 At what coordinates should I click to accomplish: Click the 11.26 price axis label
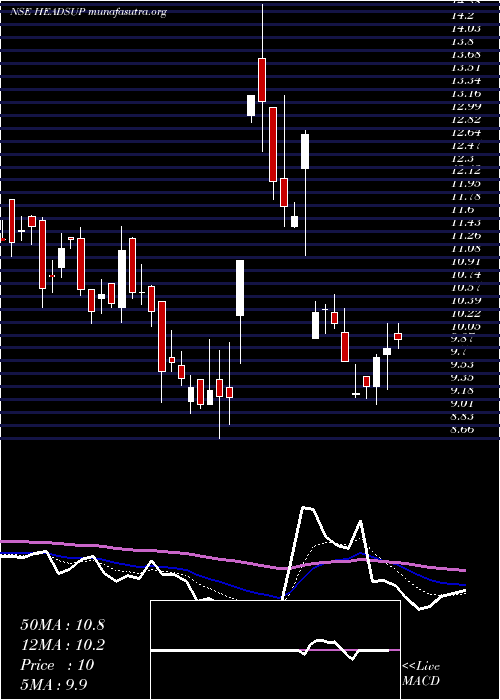point(466,235)
